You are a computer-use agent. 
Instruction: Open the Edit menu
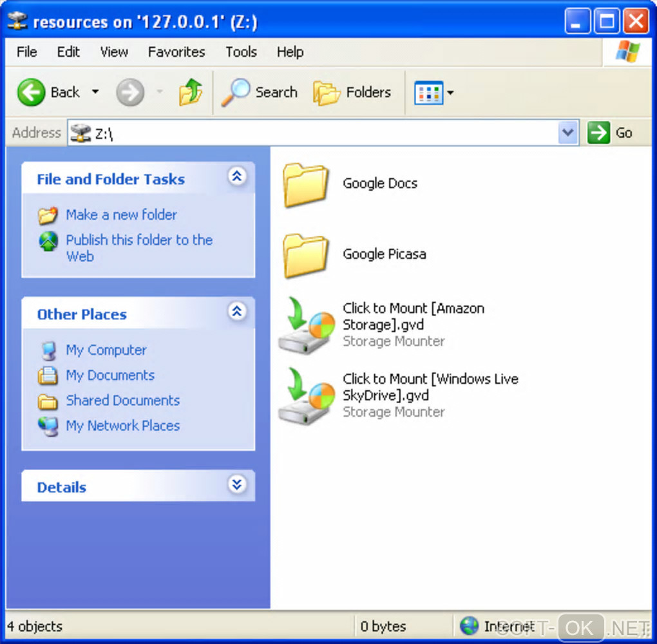(x=68, y=52)
